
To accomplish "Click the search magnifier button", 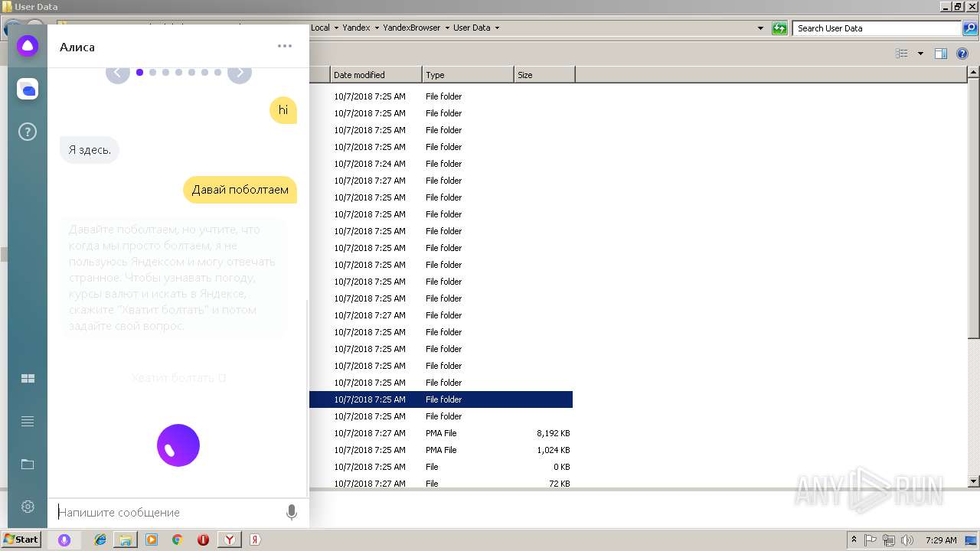I will click(969, 28).
